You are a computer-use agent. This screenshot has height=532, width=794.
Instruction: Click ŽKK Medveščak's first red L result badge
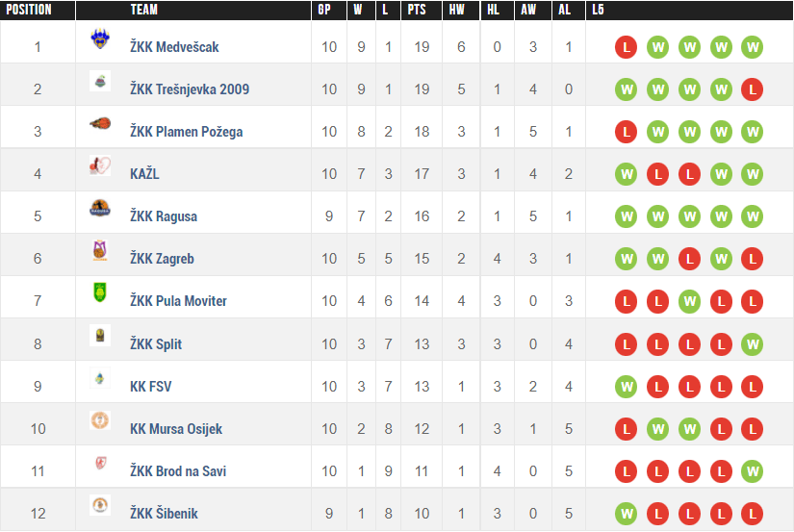[627, 47]
